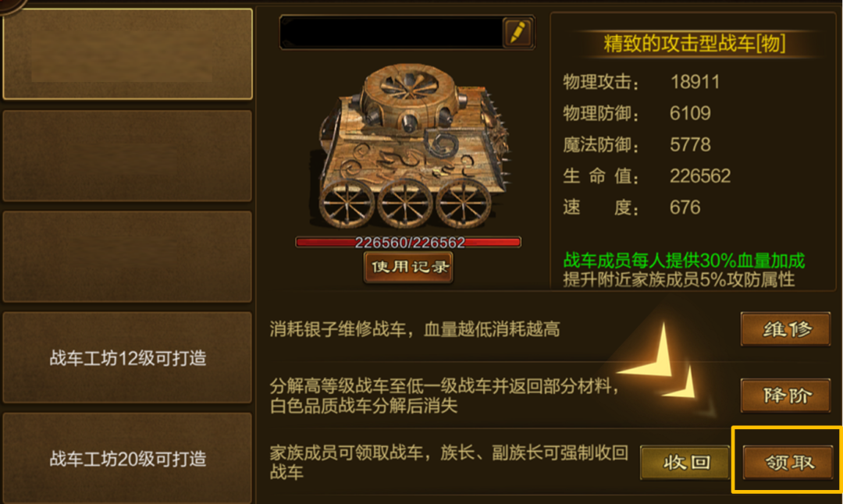Click the 维修 repair button
This screenshot has width=843, height=504.
point(786,328)
